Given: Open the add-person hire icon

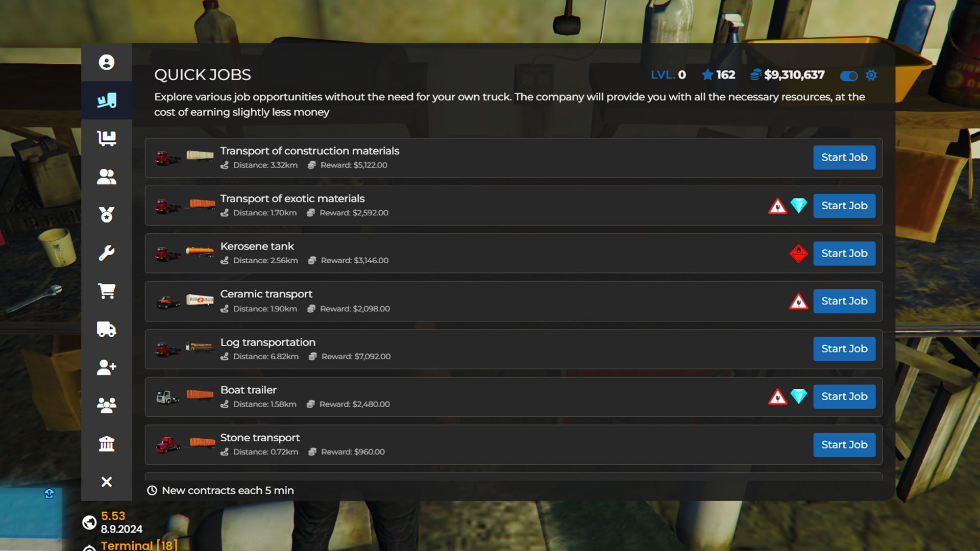Looking at the screenshot, I should [106, 367].
